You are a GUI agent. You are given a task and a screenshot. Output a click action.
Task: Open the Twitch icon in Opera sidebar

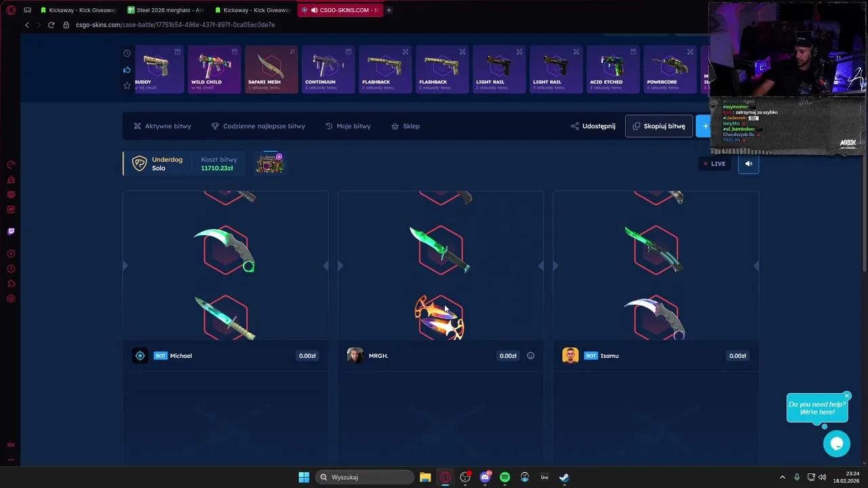click(x=11, y=231)
